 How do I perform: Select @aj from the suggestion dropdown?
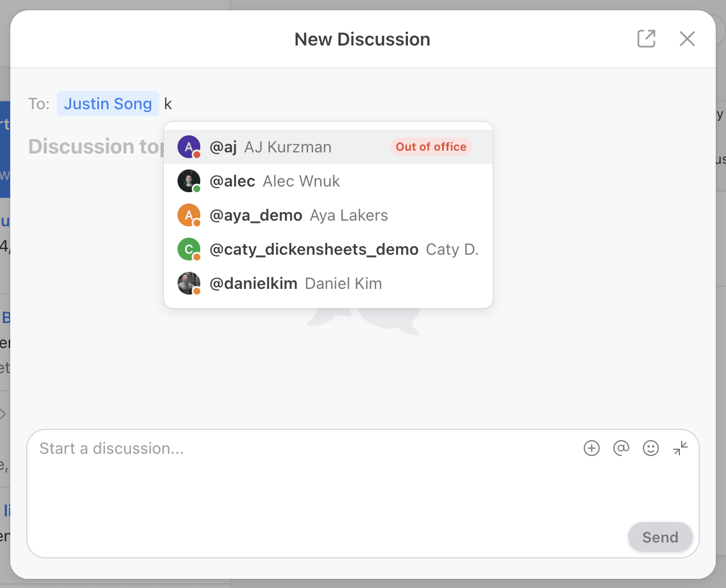point(270,147)
